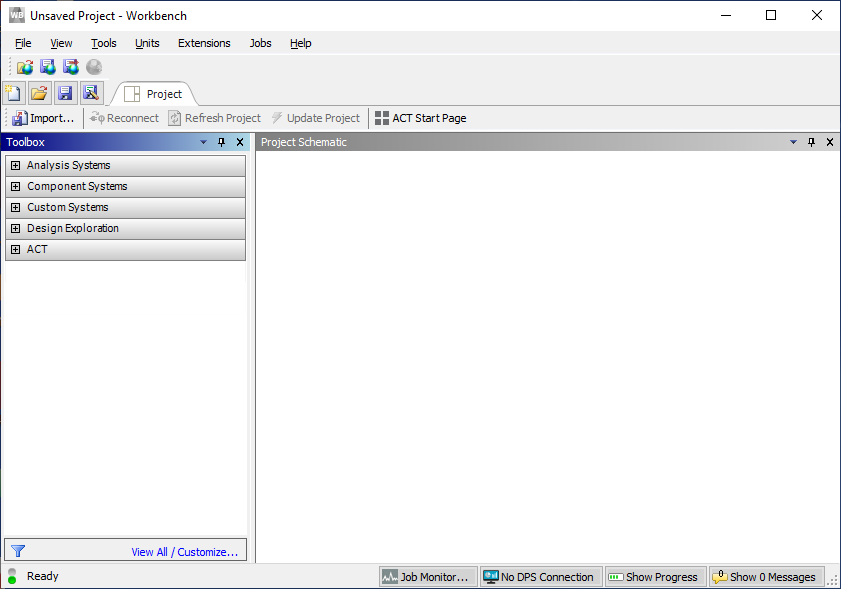Expand the Design Exploration group
841x589 pixels.
click(x=16, y=228)
